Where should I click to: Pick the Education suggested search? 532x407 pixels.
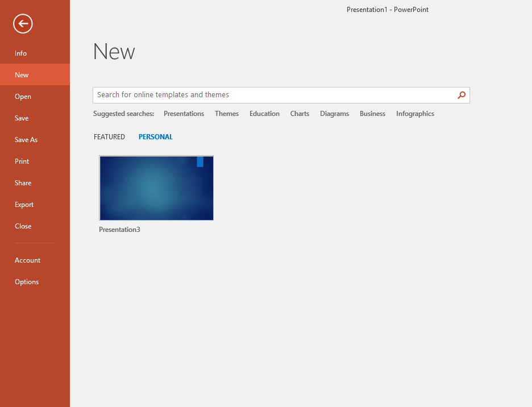[x=264, y=114]
